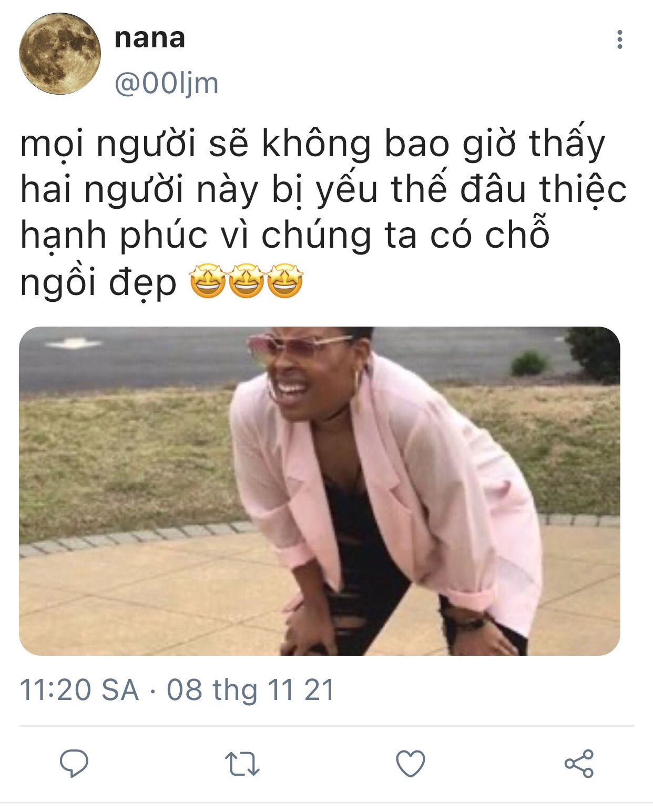Viewport: 653px width, 812px height.
Task: Click the display name nana
Action: click(150, 38)
